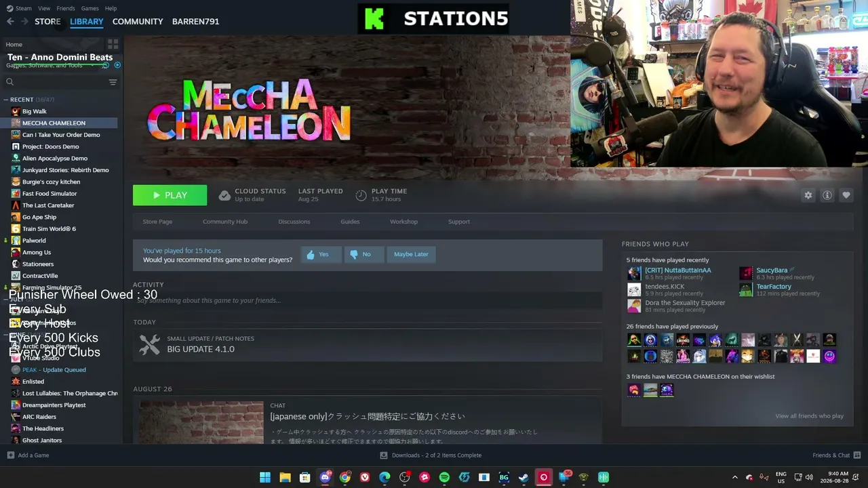Show game info via the info icon
The image size is (868, 488).
(x=827, y=195)
